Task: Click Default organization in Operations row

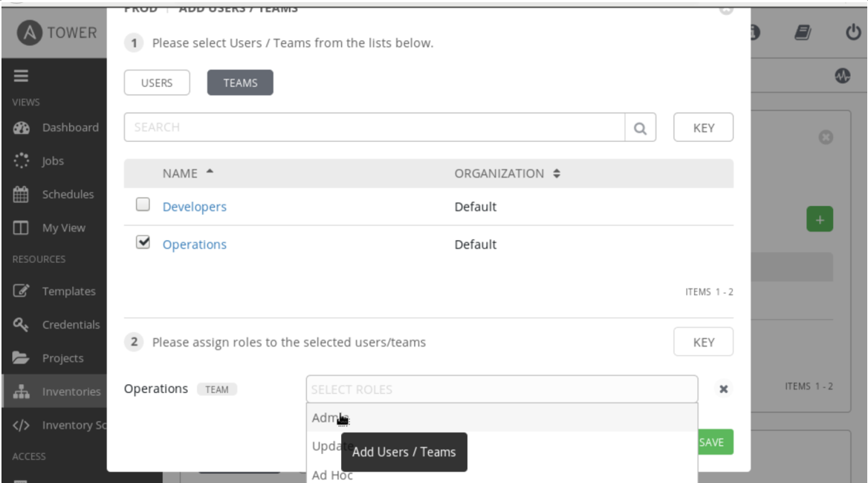Action: click(x=476, y=244)
